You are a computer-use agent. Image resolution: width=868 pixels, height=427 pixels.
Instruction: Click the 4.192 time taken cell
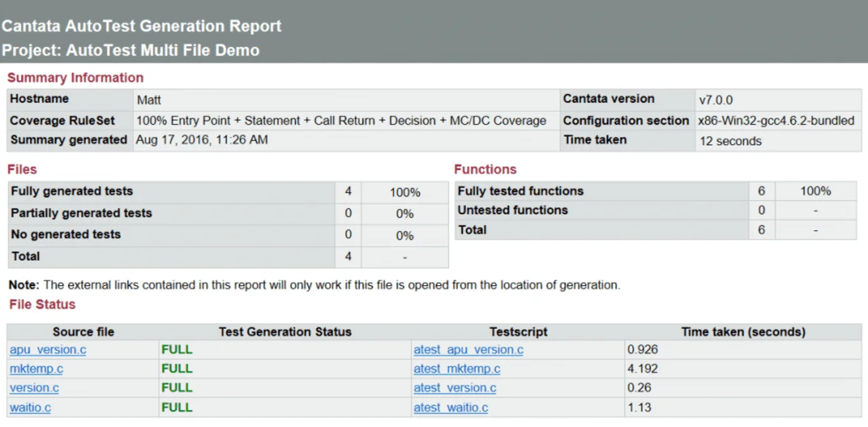(x=642, y=369)
